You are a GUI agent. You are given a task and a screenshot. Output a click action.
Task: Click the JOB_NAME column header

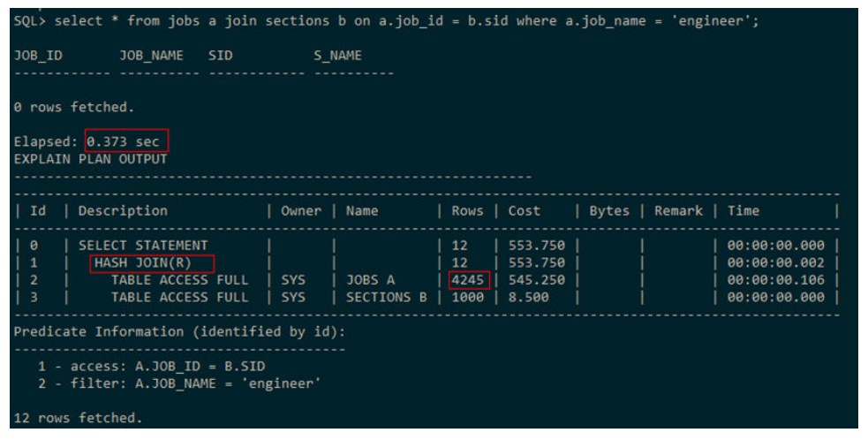pyautogui.click(x=151, y=55)
